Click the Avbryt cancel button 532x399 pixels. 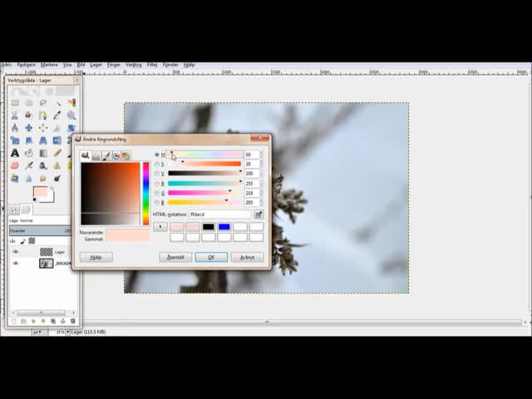tap(247, 257)
